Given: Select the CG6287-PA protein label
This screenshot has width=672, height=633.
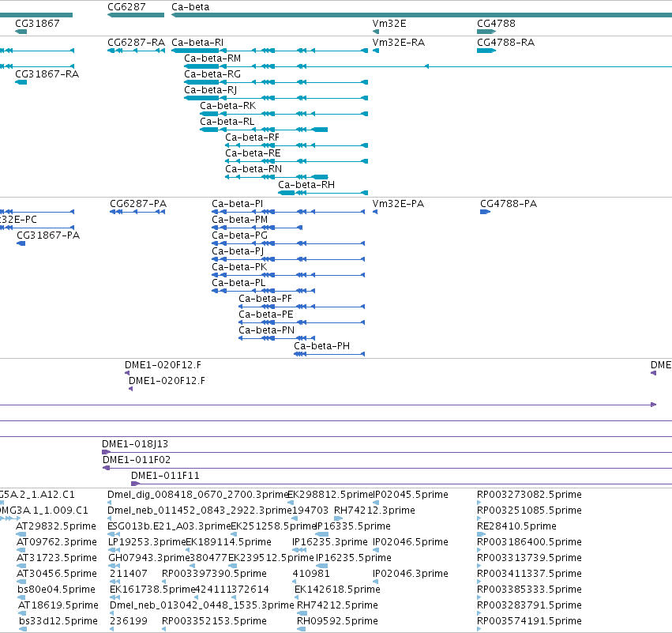Looking at the screenshot, I should point(138,203).
